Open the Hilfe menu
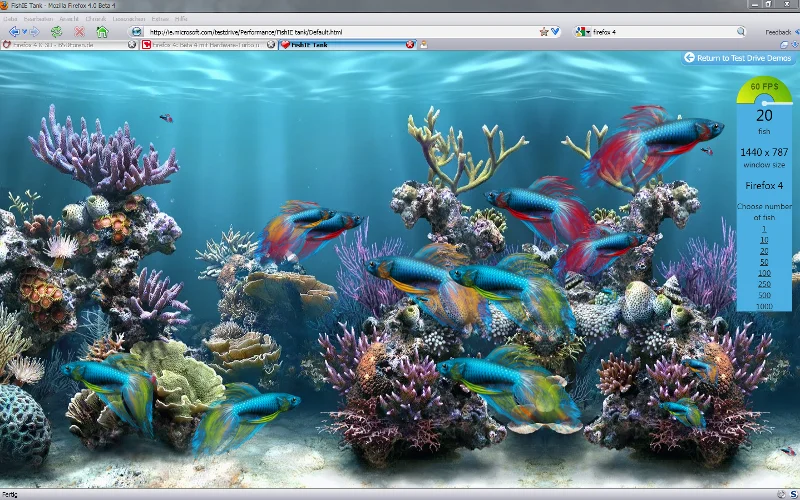The width and height of the screenshot is (800, 500). [x=181, y=19]
